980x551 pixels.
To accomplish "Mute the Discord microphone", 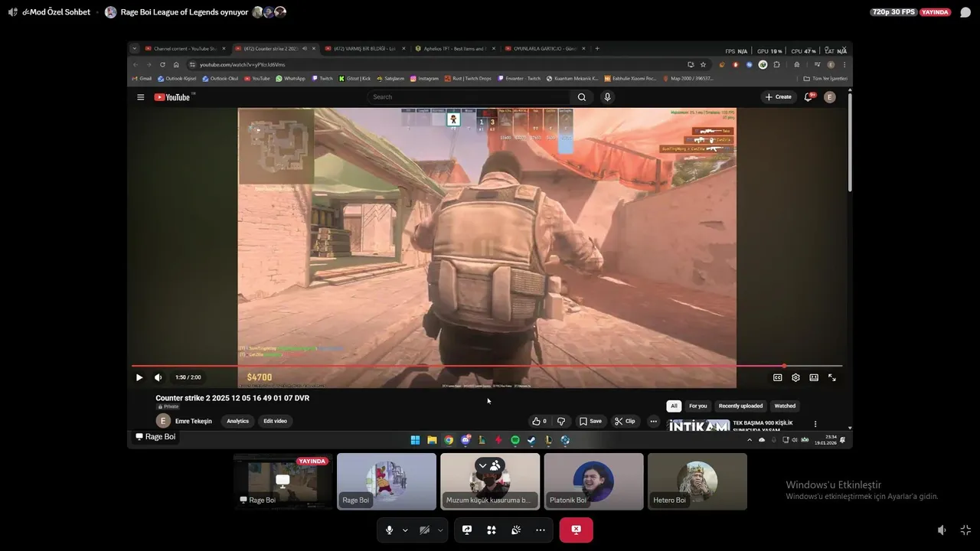I will pyautogui.click(x=389, y=530).
